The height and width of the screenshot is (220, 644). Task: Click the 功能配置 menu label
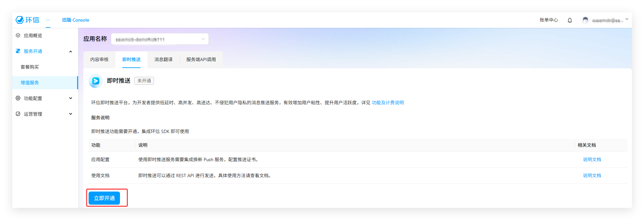point(33,98)
